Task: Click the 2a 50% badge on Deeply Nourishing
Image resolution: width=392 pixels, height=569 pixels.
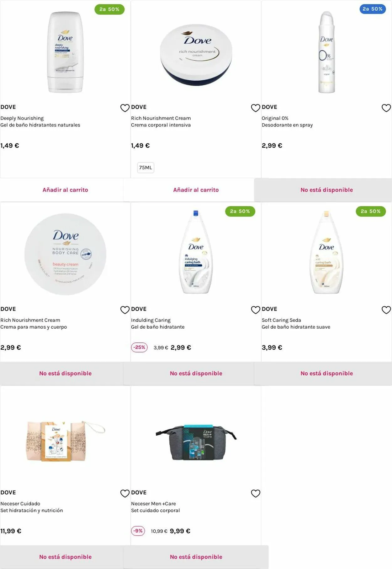Action: click(109, 9)
